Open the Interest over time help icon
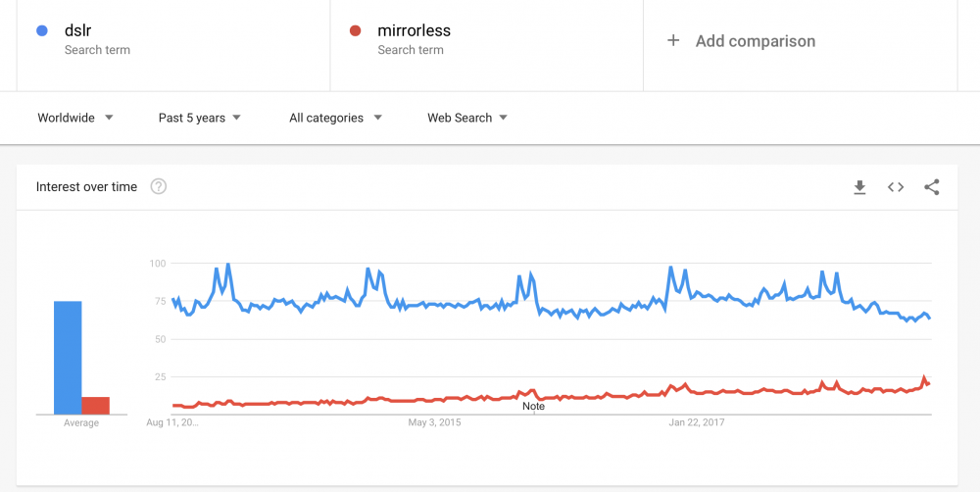980x492 pixels. click(x=159, y=187)
